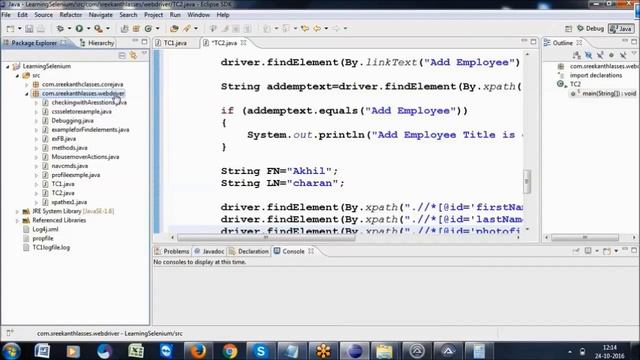Click the Outline horizontal scrollbar
Screen dimensions: 640x360
(x=584, y=238)
